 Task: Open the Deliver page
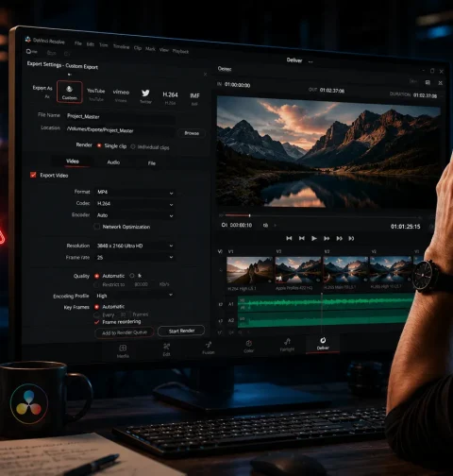323,344
